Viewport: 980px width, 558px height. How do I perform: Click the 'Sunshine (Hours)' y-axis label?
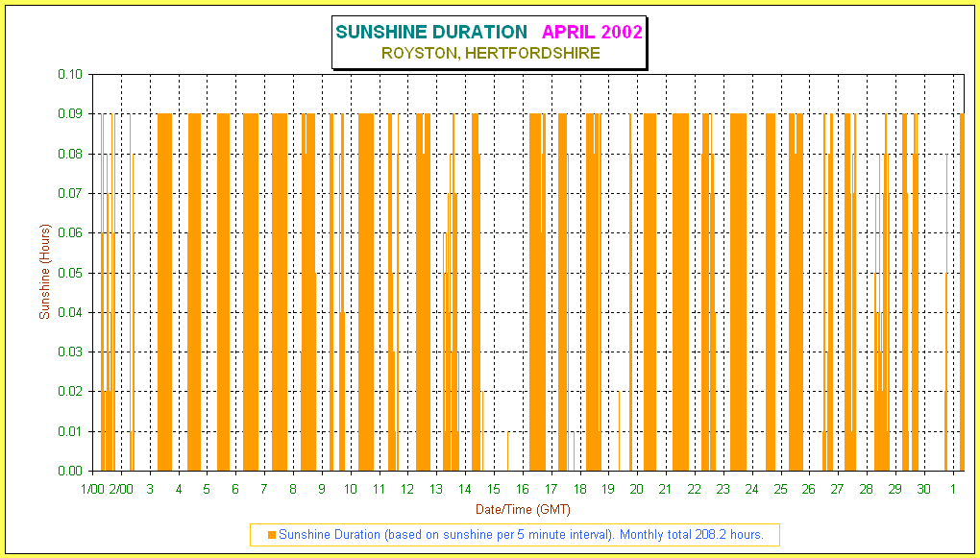(44, 272)
